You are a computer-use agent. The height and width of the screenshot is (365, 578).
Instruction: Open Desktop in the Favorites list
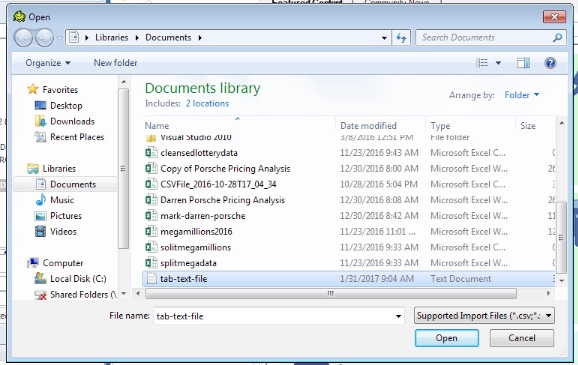(x=66, y=105)
